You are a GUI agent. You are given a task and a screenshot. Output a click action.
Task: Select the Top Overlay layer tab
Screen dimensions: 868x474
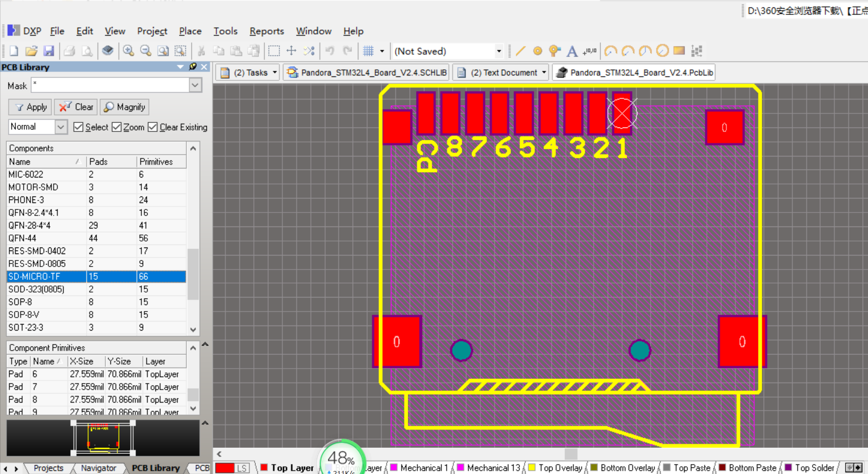point(555,468)
